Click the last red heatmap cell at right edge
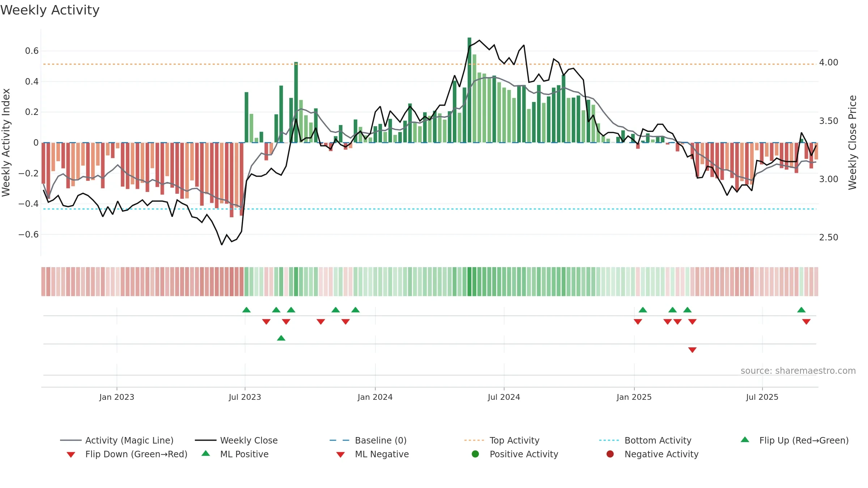 tap(816, 282)
